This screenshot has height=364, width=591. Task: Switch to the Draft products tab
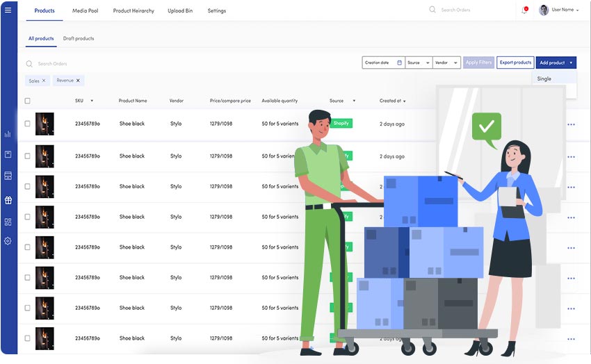click(x=79, y=38)
